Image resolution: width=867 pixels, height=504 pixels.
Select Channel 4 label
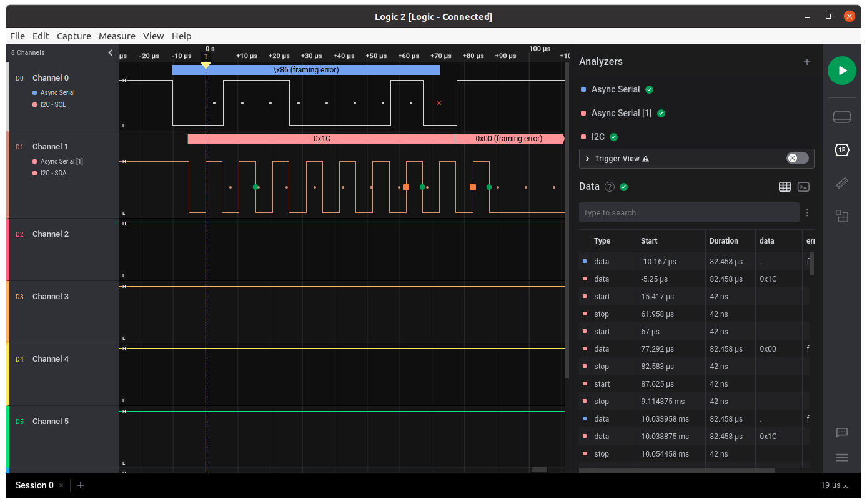51,359
